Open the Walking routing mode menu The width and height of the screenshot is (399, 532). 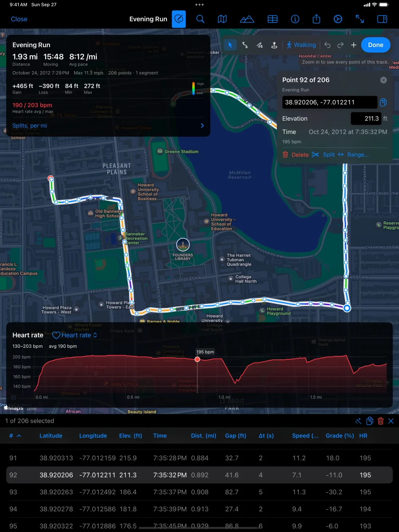pyautogui.click(x=301, y=45)
